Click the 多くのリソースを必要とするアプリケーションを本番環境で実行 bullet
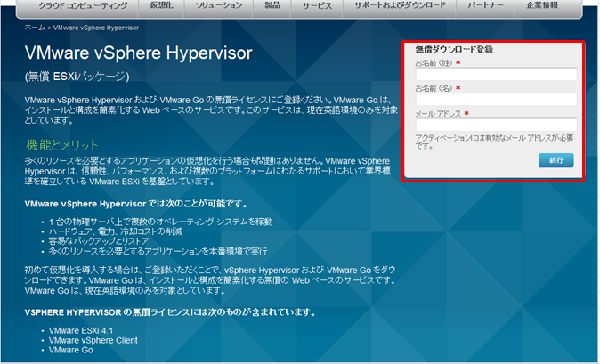600x364 pixels. pos(158,251)
